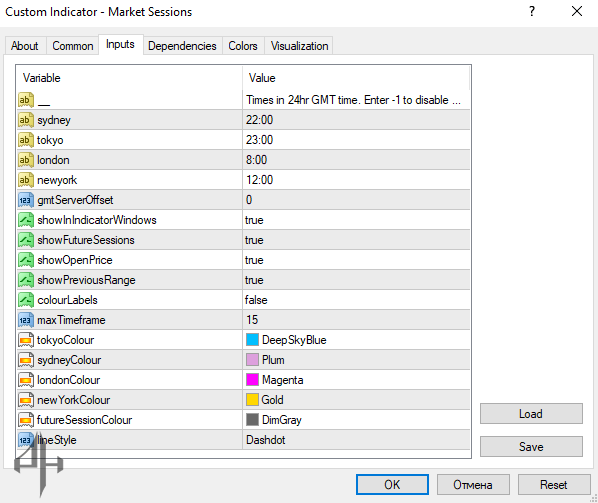Click the color icon beside futureSessionColour
Screen dimensions: 598x503
(x=26, y=420)
